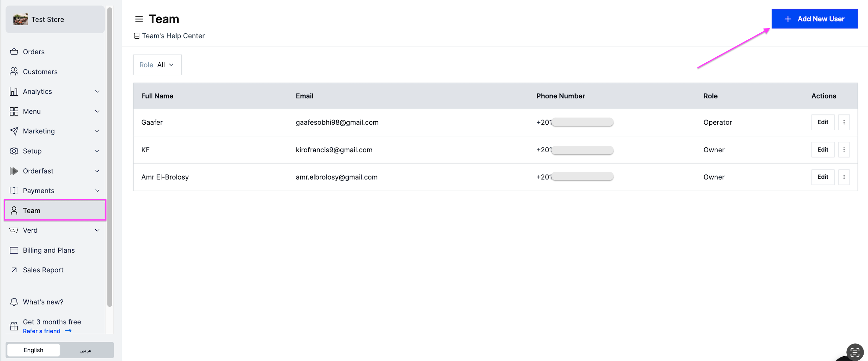Click the Marketing paper plane icon
Viewport: 868px width, 361px height.
click(x=14, y=131)
